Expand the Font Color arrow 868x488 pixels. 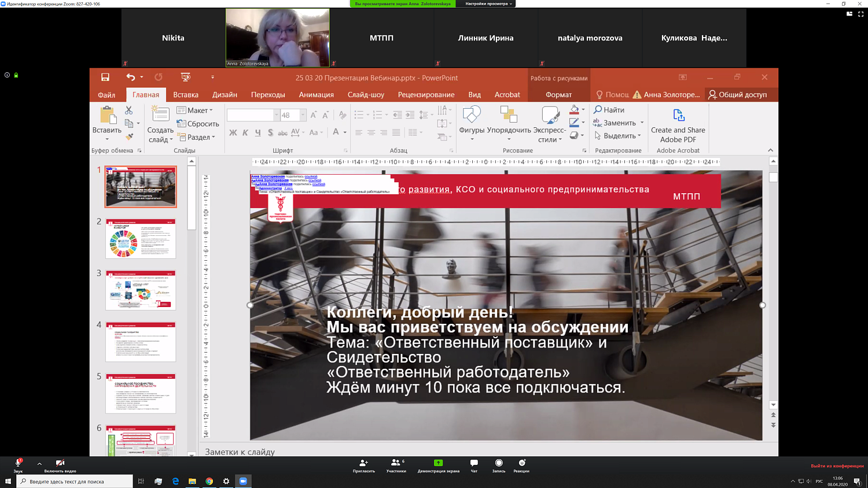pos(345,132)
